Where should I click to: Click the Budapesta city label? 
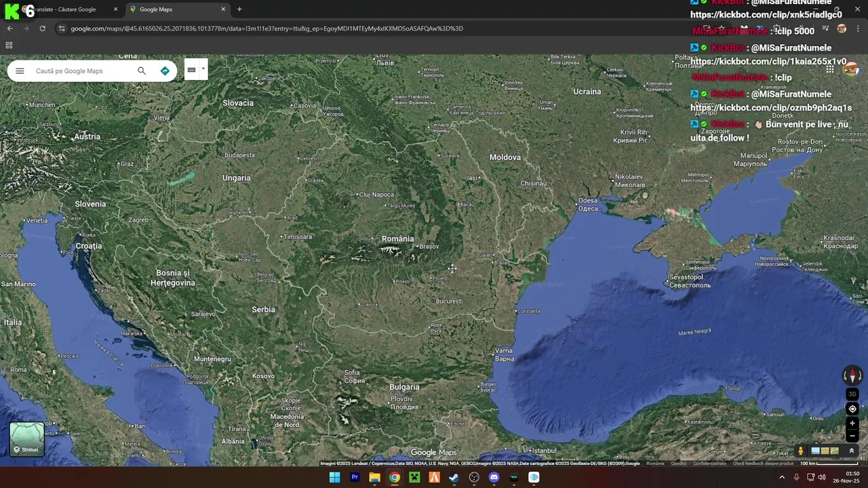click(x=239, y=155)
